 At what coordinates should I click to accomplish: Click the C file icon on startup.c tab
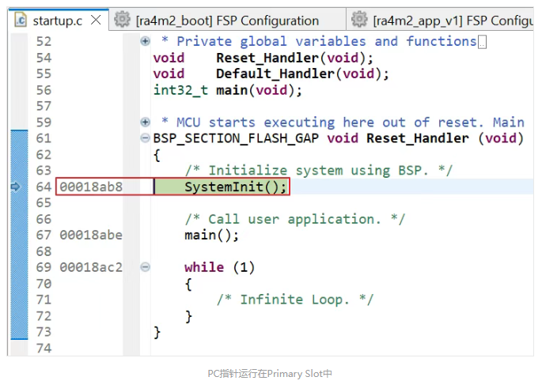(21, 20)
